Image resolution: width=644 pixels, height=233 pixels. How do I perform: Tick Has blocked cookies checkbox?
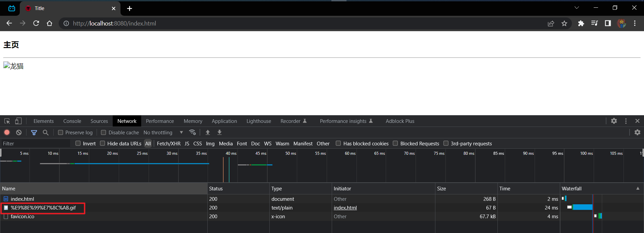point(338,143)
